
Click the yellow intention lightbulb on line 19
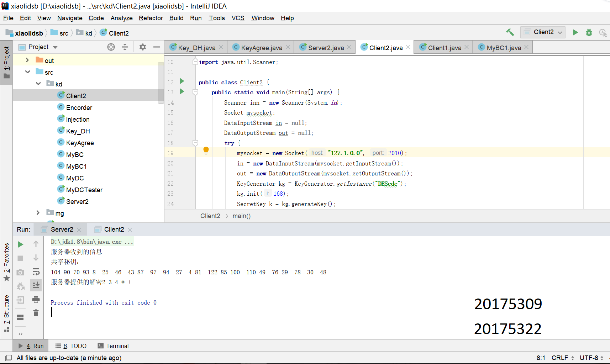click(206, 151)
